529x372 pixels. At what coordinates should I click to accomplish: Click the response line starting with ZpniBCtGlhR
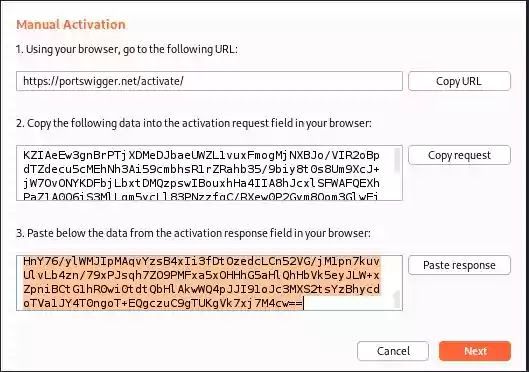(201, 289)
